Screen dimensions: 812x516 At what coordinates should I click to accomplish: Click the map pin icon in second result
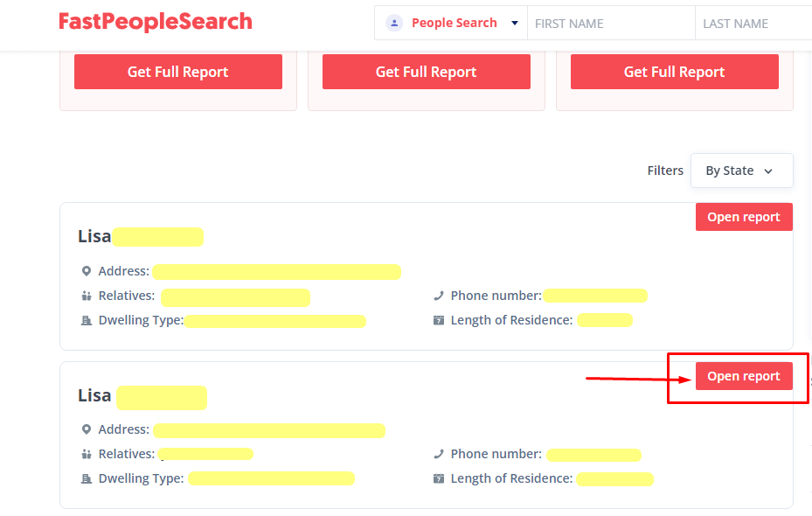click(87, 429)
